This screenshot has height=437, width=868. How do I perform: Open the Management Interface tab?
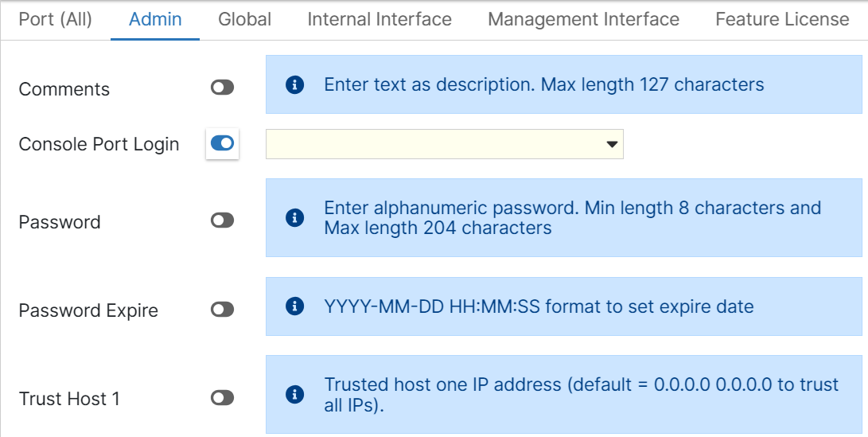click(584, 19)
